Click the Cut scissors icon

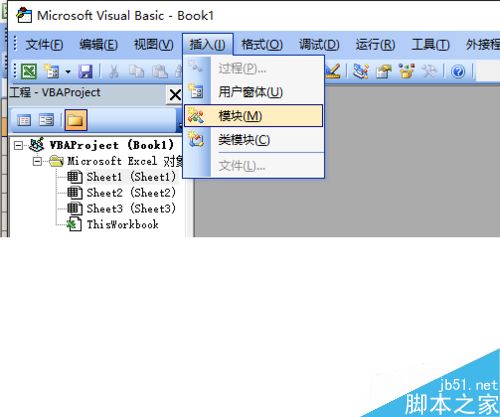tap(114, 71)
